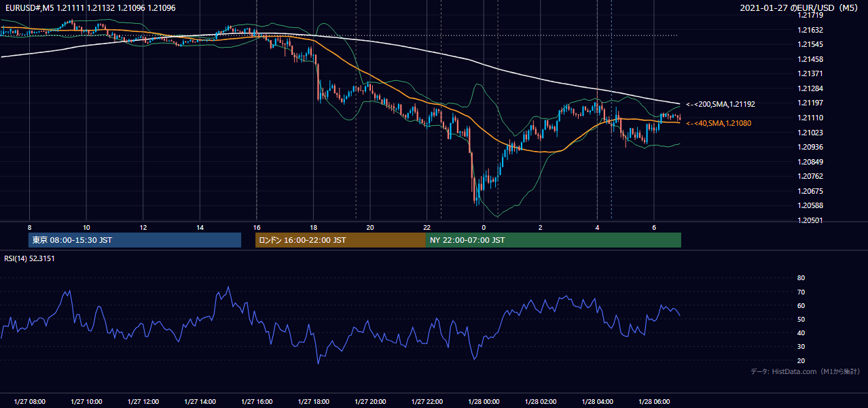Click hour tick 16 under the price chart
The height and width of the screenshot is (408, 868).
(x=257, y=226)
